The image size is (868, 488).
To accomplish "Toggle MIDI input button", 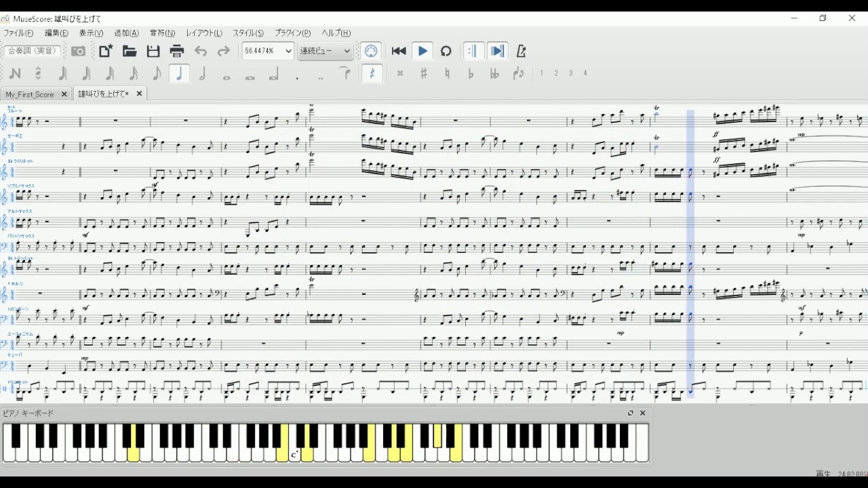I will point(370,51).
